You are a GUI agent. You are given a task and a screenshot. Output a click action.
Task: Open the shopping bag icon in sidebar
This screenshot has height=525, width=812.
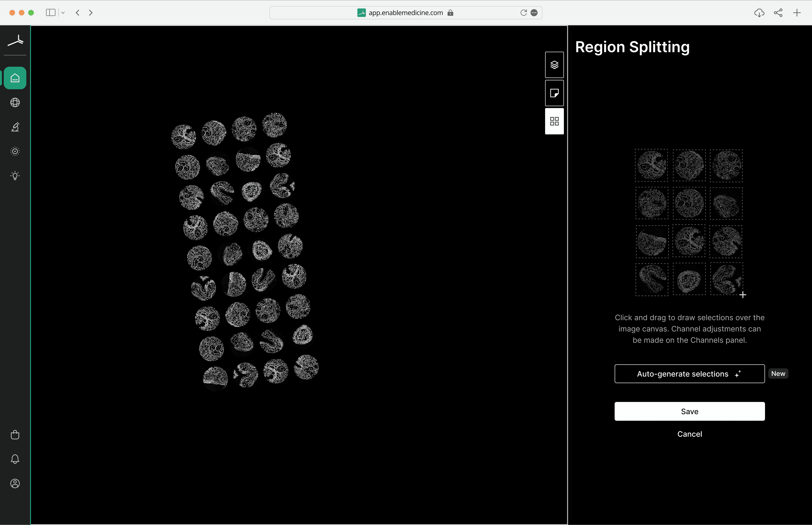pyautogui.click(x=15, y=435)
